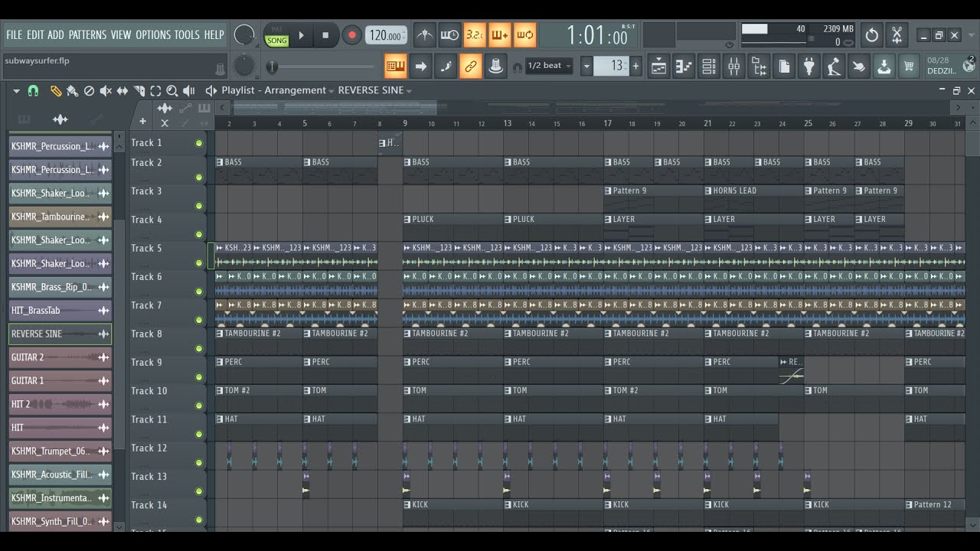Open the pattern selector arrow before 13
The width and height of the screenshot is (980, 551).
(x=586, y=67)
